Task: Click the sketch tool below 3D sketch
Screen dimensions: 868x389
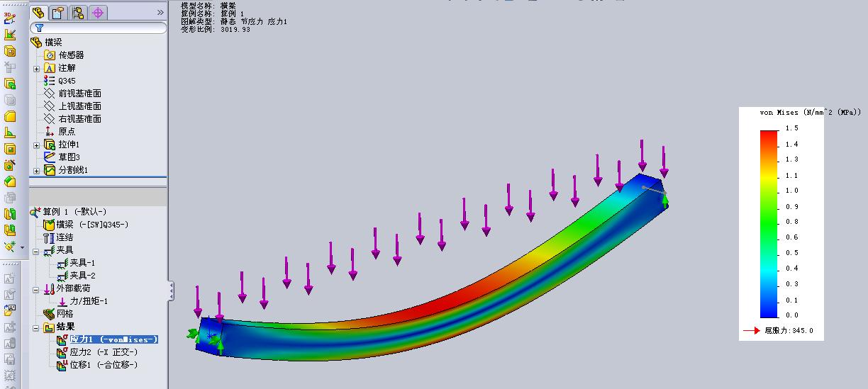Action: (10, 35)
